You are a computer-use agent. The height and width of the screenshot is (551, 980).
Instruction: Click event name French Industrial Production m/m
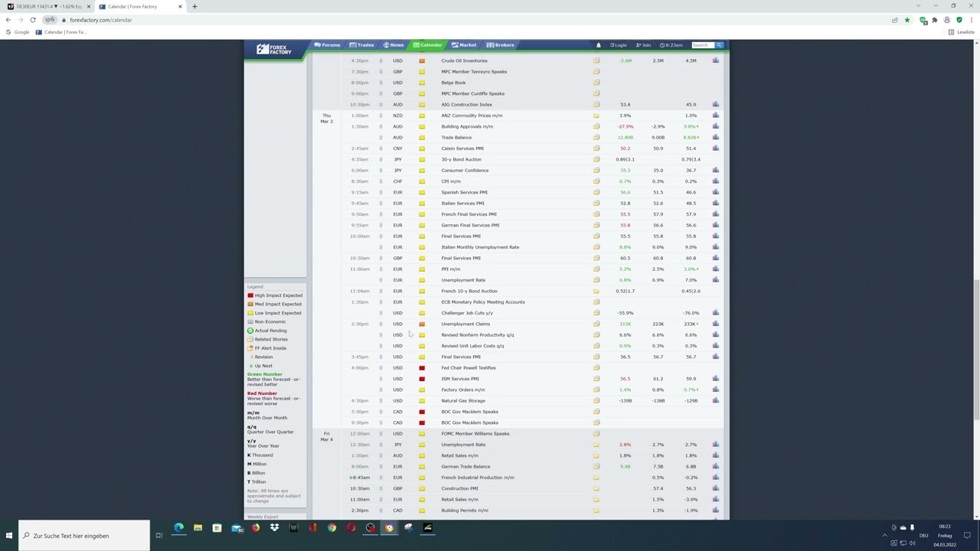point(478,478)
